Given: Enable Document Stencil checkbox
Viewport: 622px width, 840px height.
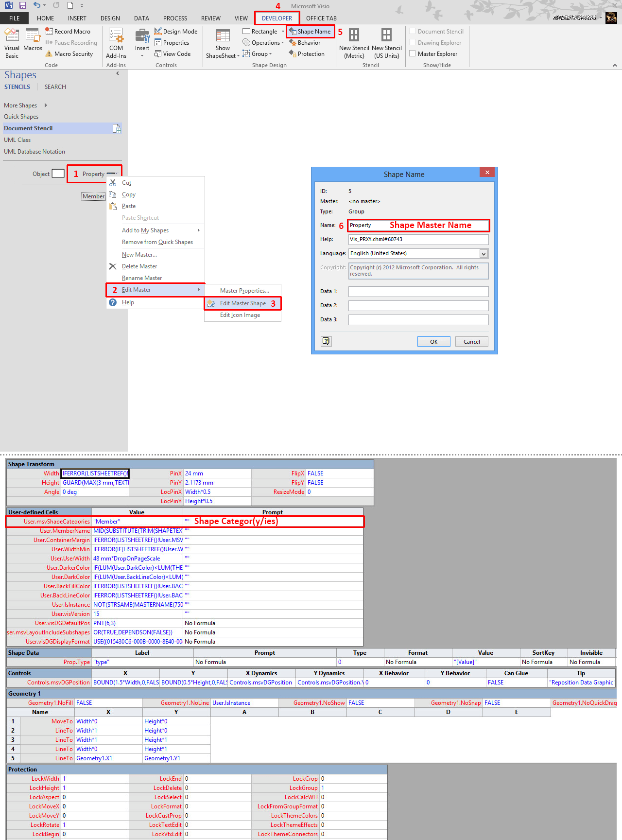Looking at the screenshot, I should click(x=413, y=31).
